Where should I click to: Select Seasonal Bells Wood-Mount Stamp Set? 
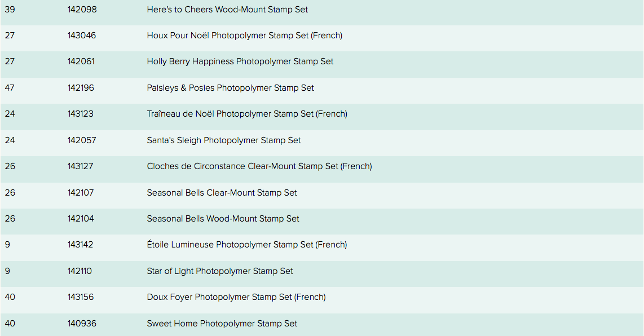pos(223,219)
